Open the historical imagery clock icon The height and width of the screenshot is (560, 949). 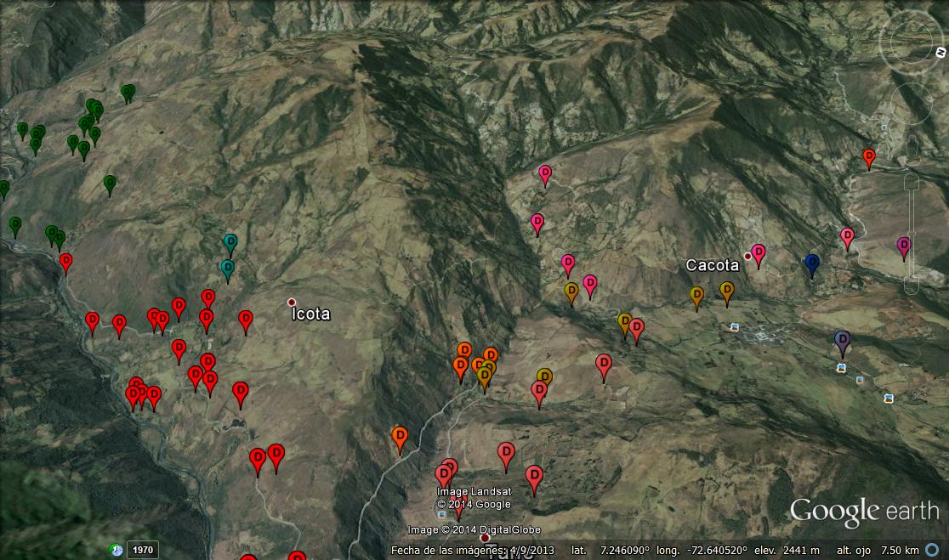pyautogui.click(x=116, y=550)
